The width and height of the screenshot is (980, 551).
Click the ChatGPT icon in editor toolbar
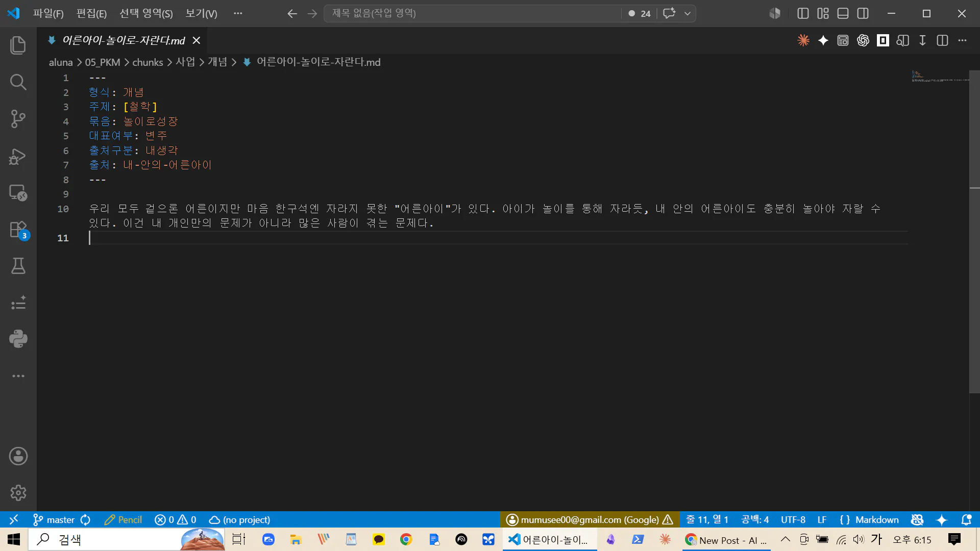point(863,40)
